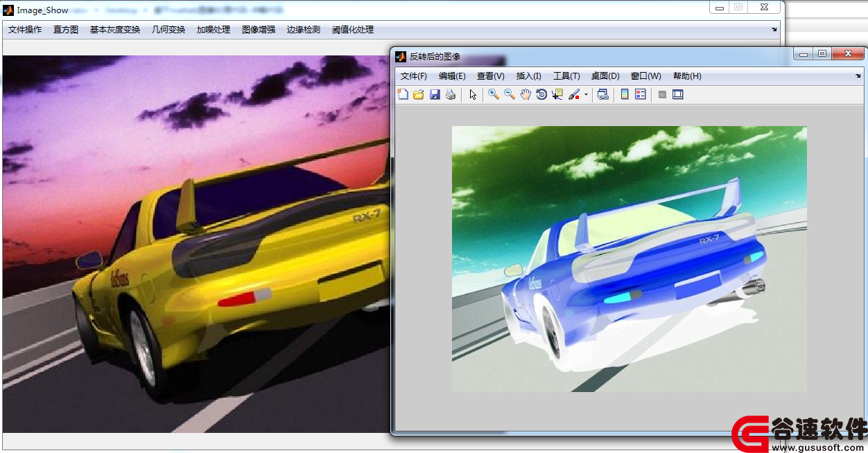Click the Print Figure icon
This screenshot has height=453, width=868.
(451, 94)
